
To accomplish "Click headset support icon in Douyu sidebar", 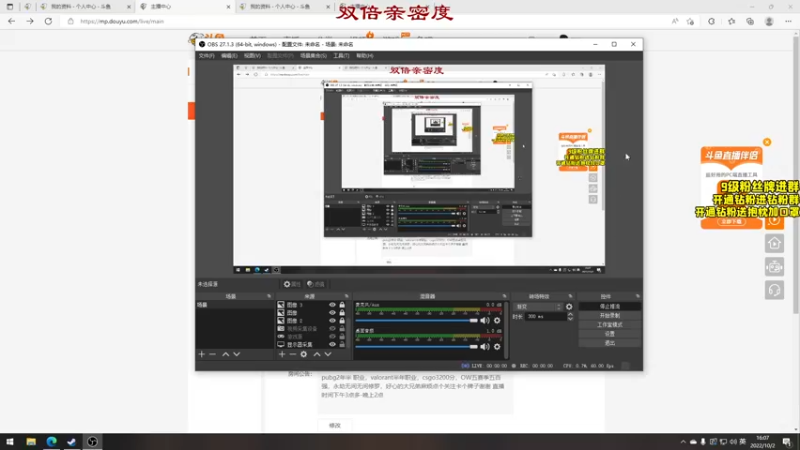I will (x=774, y=290).
